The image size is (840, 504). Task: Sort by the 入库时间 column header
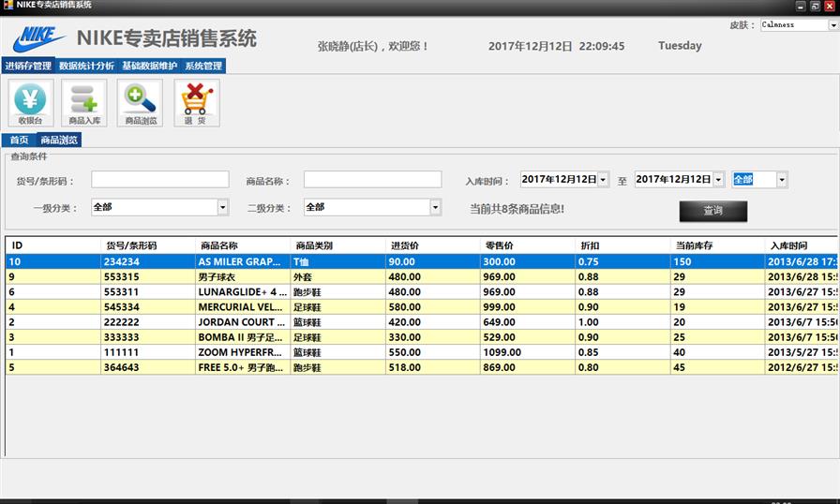click(x=802, y=245)
